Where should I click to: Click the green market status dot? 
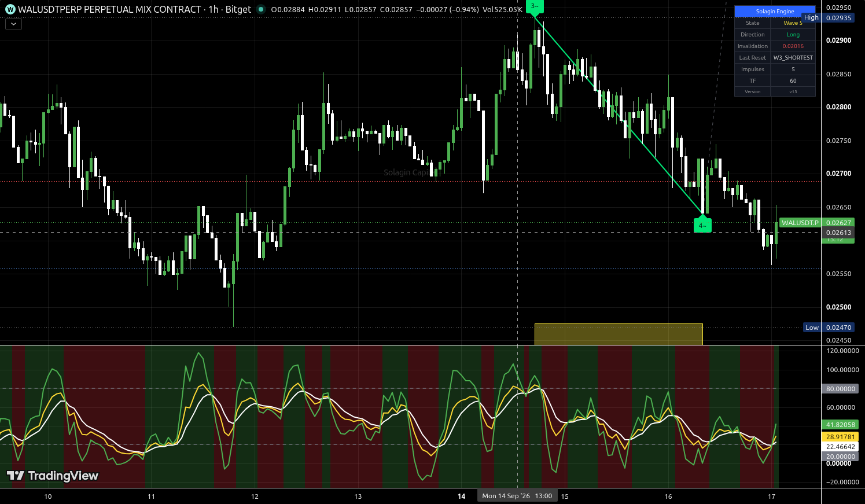261,10
